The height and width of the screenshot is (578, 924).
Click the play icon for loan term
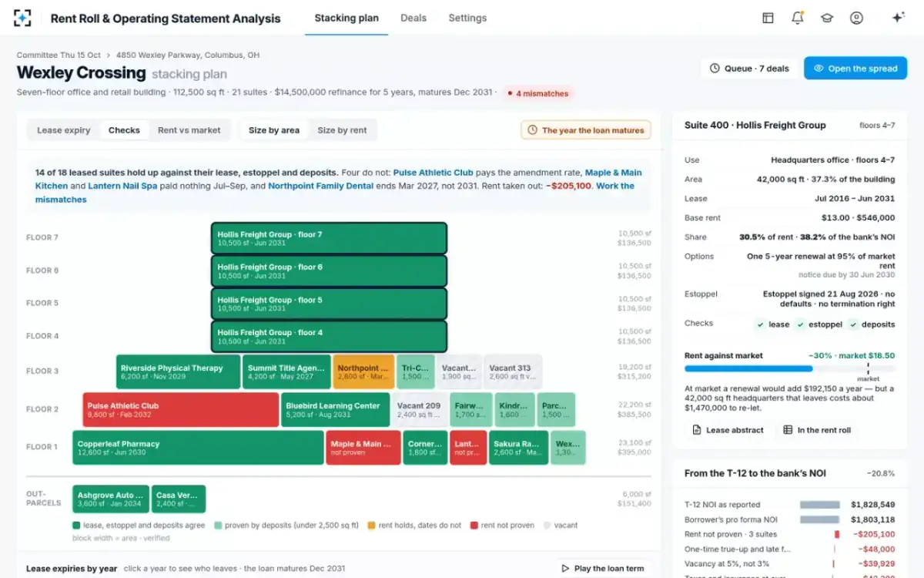(x=565, y=569)
